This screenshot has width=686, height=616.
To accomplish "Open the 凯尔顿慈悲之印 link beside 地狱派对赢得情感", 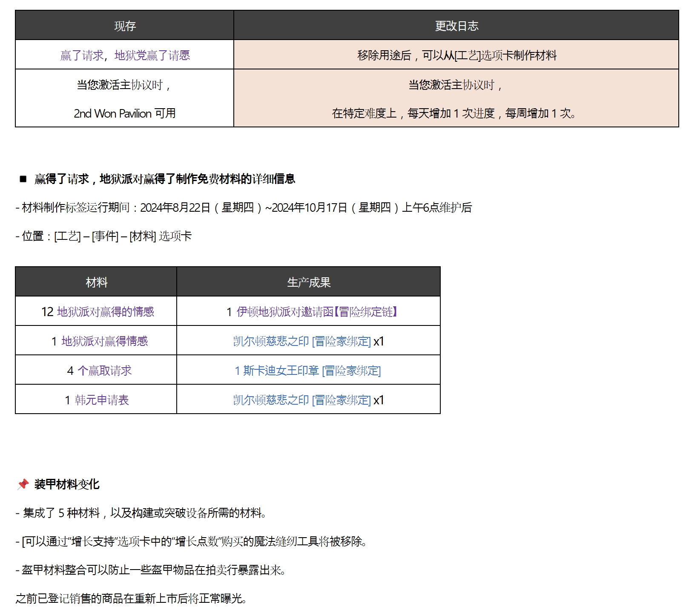I will tap(302, 341).
